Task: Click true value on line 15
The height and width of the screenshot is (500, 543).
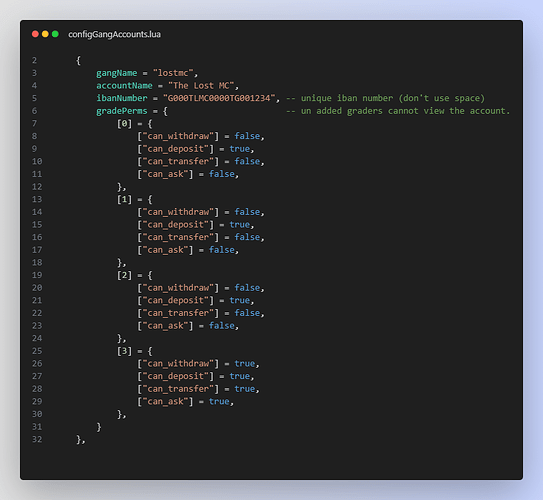Action: click(240, 225)
